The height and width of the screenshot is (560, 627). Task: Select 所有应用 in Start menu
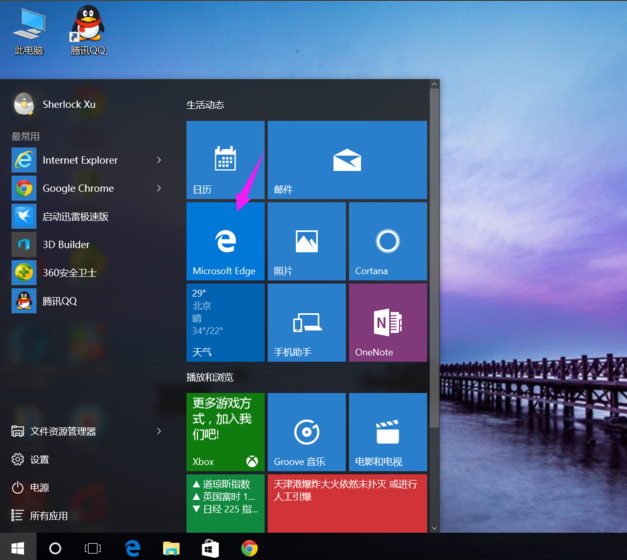pos(48,516)
